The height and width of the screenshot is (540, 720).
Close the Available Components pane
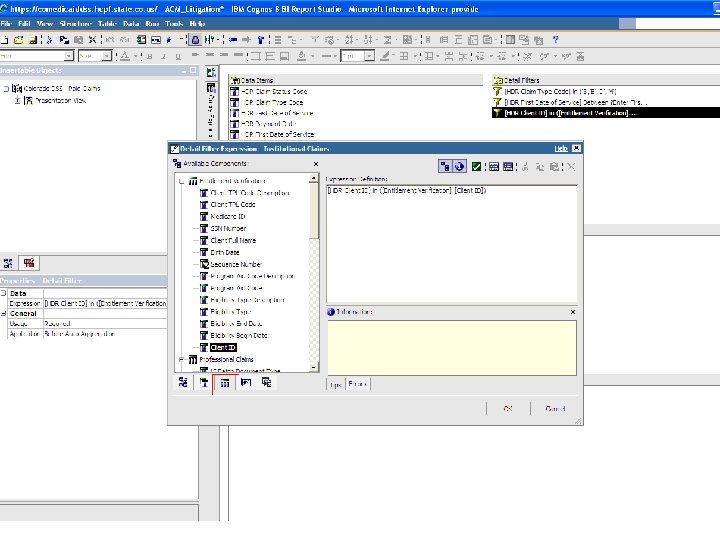(x=316, y=164)
